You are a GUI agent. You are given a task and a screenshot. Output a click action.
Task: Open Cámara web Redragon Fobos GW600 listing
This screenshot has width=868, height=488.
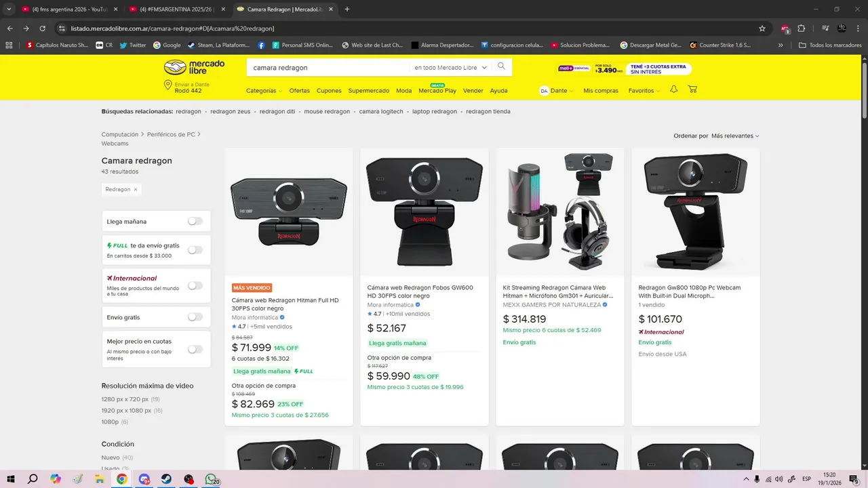pos(420,291)
